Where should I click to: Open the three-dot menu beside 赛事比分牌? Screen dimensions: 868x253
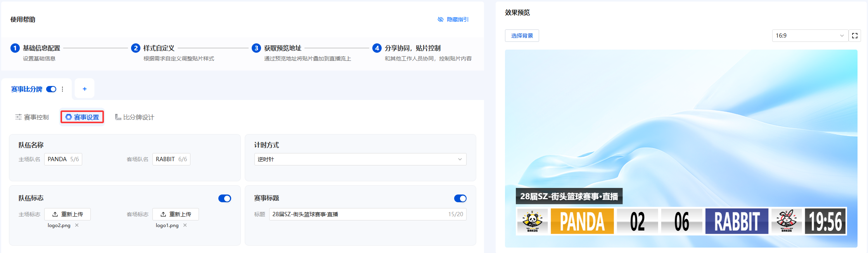pyautogui.click(x=62, y=89)
